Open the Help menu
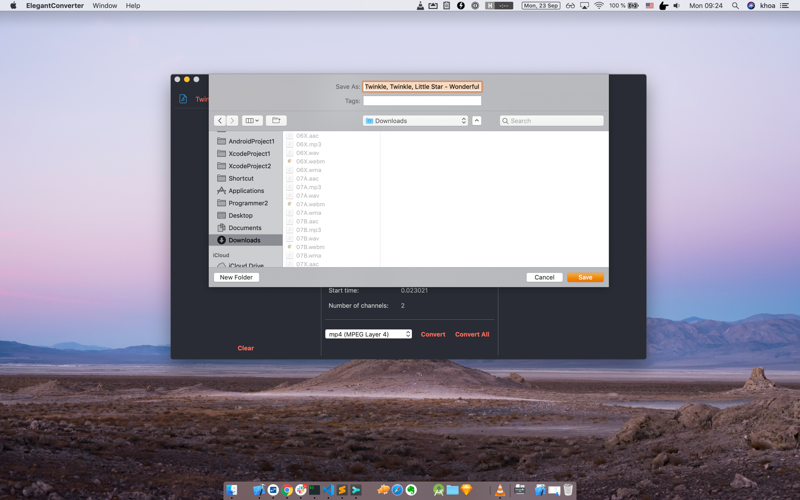The width and height of the screenshot is (800, 500). [x=133, y=6]
